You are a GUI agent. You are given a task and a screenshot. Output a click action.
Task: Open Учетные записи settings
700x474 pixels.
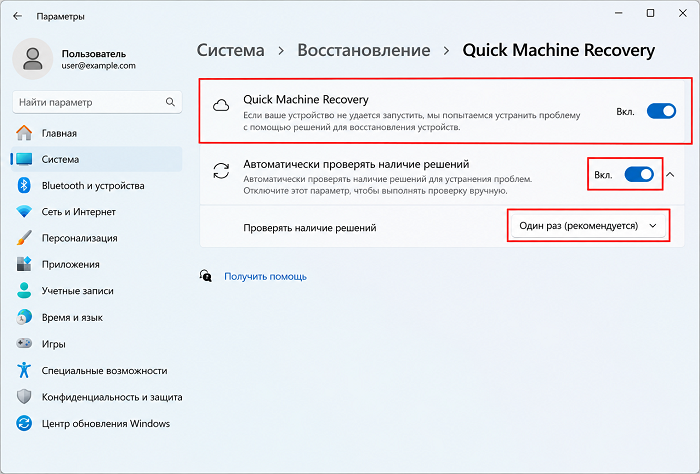[96, 291]
